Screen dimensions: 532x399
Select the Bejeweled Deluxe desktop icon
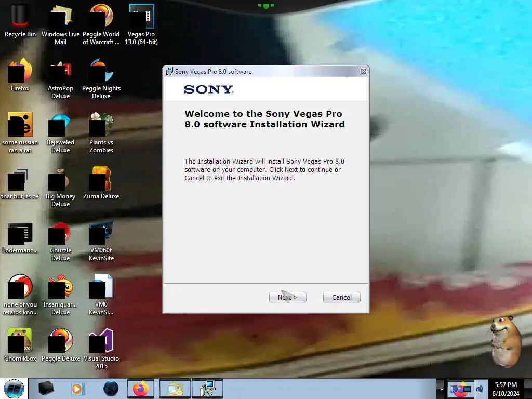pyautogui.click(x=60, y=132)
